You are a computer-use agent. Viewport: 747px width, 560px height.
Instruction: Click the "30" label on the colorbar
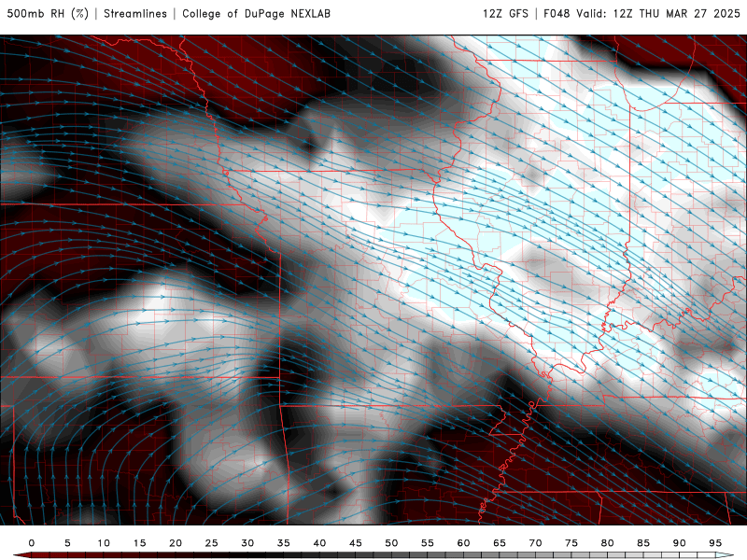[247, 543]
